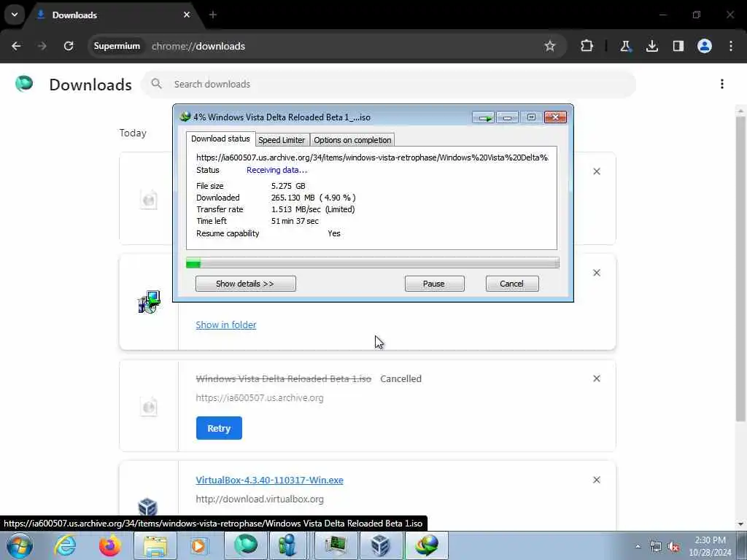
Task: Open a new browser tab
Action: pyautogui.click(x=213, y=15)
